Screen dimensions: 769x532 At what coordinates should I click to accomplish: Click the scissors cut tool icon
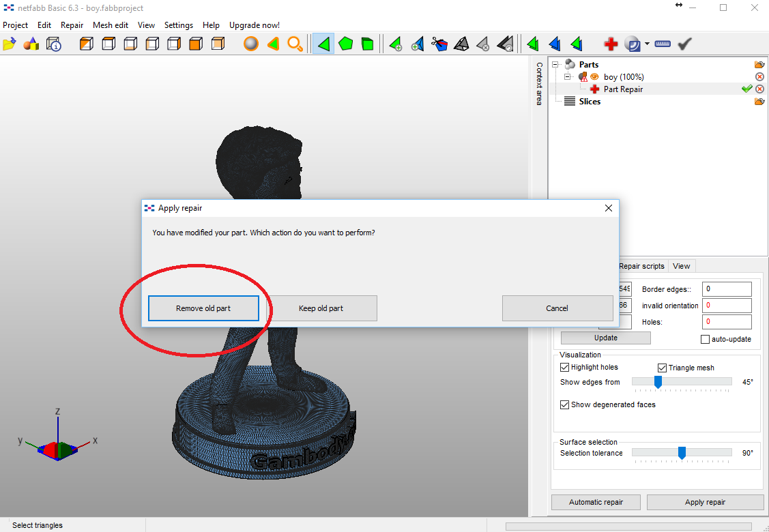click(439, 44)
